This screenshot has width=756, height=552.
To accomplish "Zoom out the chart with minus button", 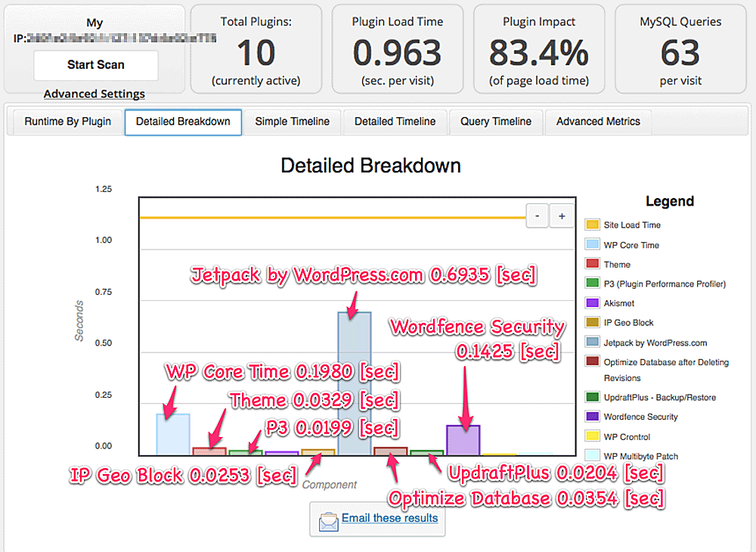I will 537,216.
